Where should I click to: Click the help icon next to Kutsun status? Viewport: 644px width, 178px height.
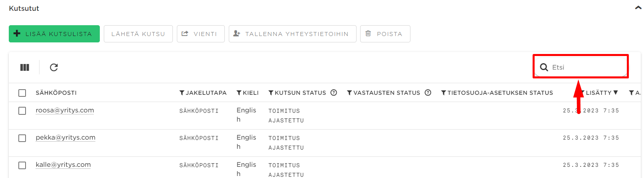(334, 92)
